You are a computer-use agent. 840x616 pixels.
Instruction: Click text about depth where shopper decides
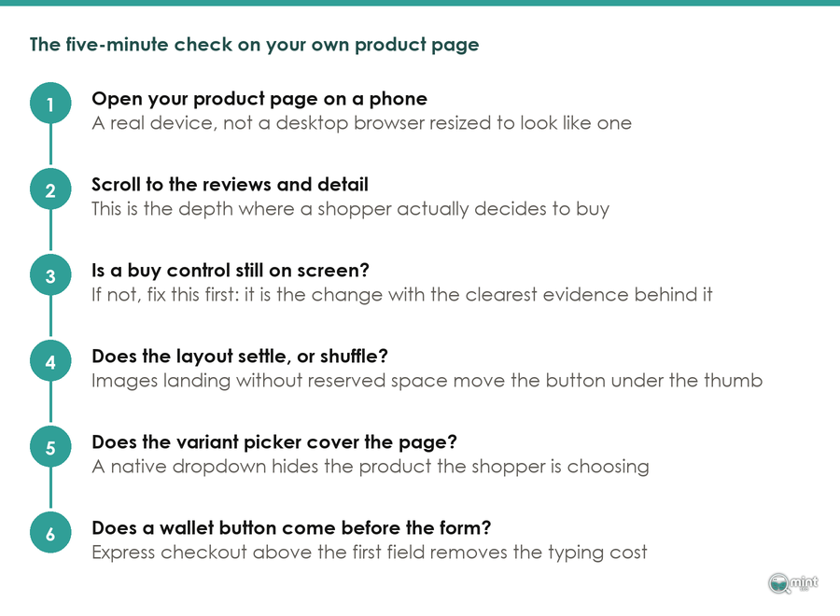coord(350,209)
